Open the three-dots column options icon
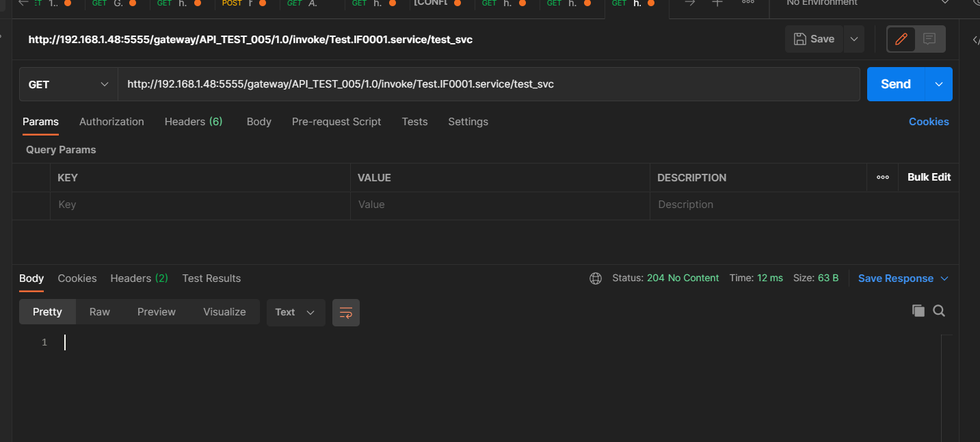980x442 pixels. [883, 177]
